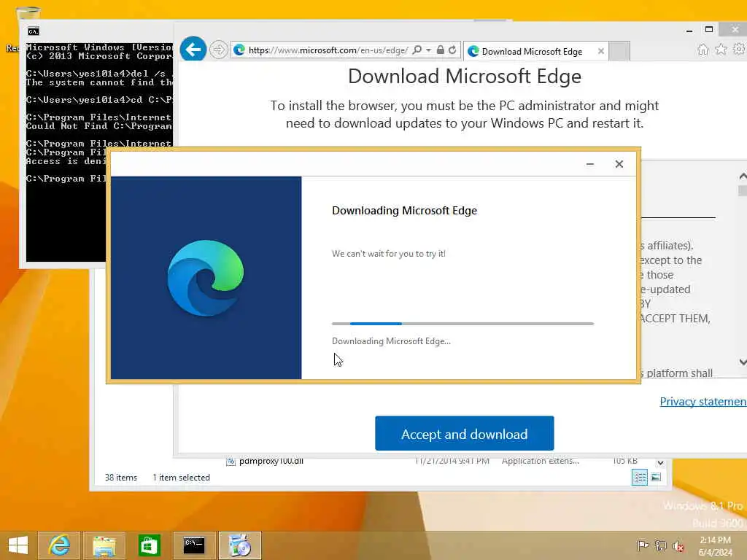Switch to Command Prompt on taskbar

[194, 545]
